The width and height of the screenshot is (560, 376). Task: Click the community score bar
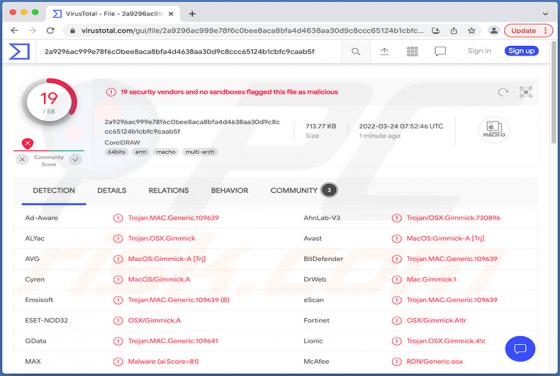(49, 151)
